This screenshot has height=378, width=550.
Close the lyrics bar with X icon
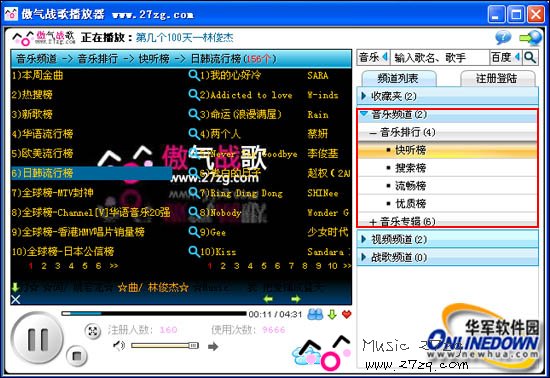pos(15,299)
